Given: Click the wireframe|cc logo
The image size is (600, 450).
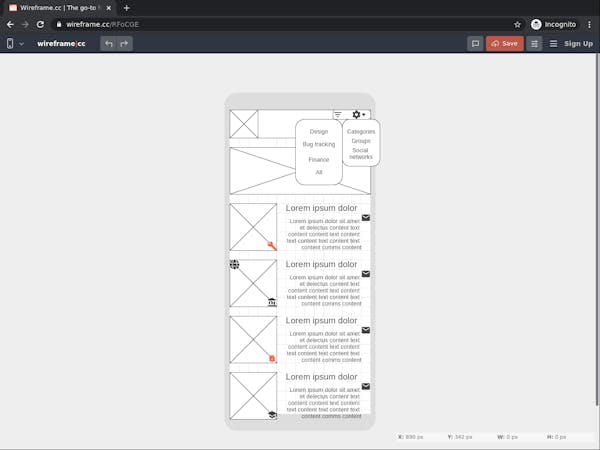Looking at the screenshot, I should pyautogui.click(x=61, y=44).
